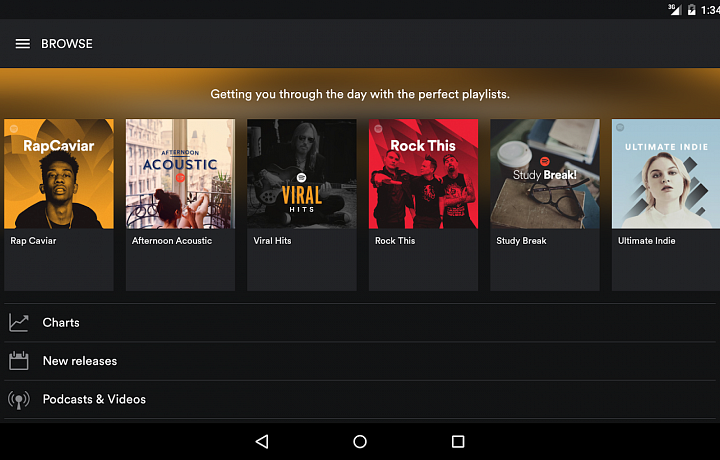Open the Rock This playlist cover
The height and width of the screenshot is (460, 720).
424,174
